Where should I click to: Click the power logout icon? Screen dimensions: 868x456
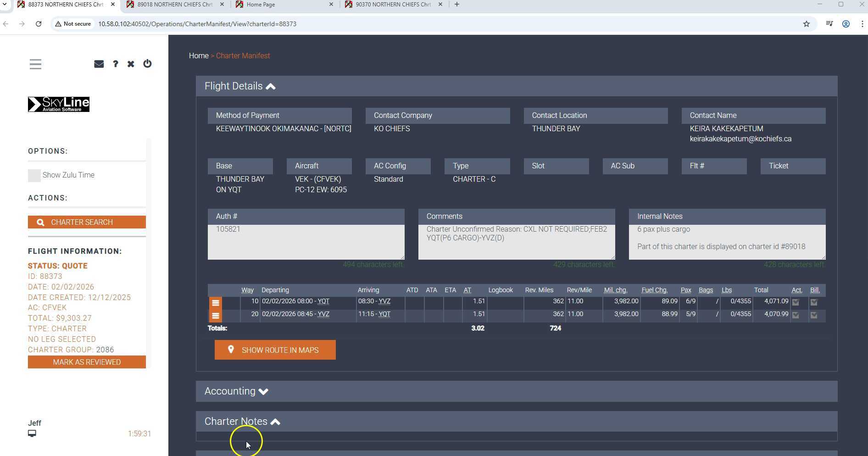pos(147,64)
